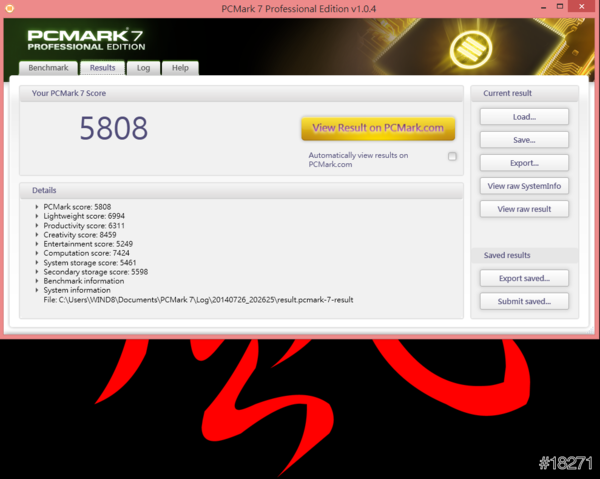This screenshot has width=600, height=479.
Task: Switch to the Benchmark tab
Action: 48,68
